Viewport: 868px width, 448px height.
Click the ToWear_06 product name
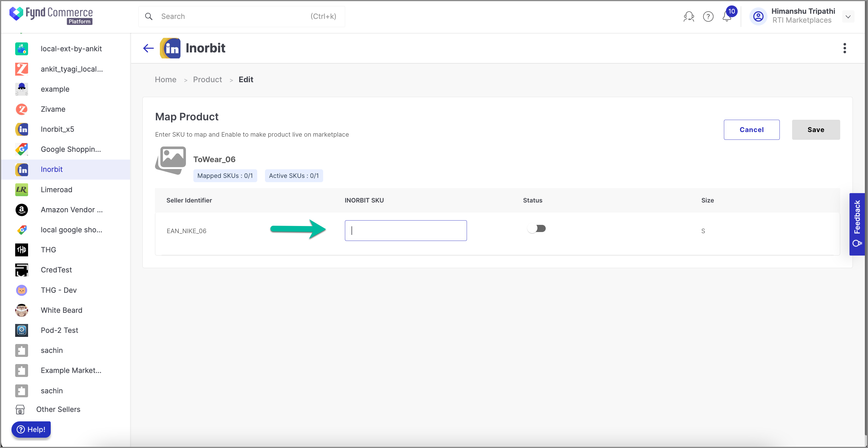click(x=214, y=159)
